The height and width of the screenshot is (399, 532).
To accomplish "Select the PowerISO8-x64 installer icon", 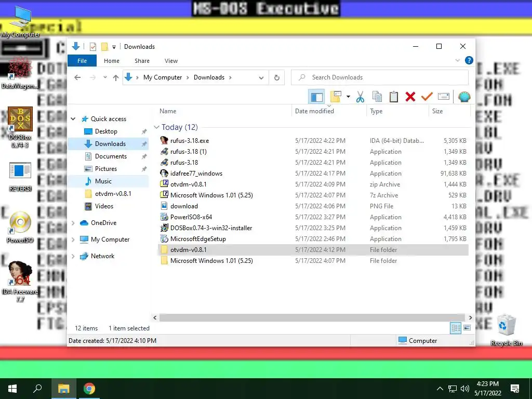I will 164,217.
